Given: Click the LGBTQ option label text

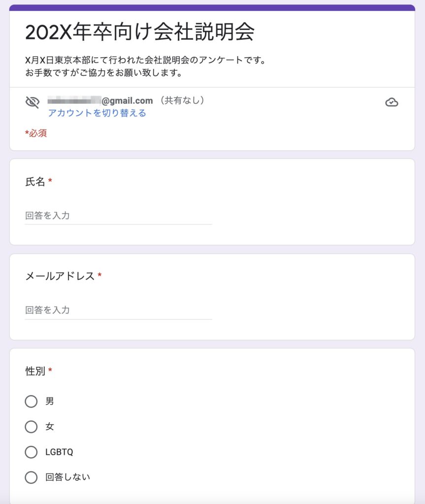Looking at the screenshot, I should [59, 452].
